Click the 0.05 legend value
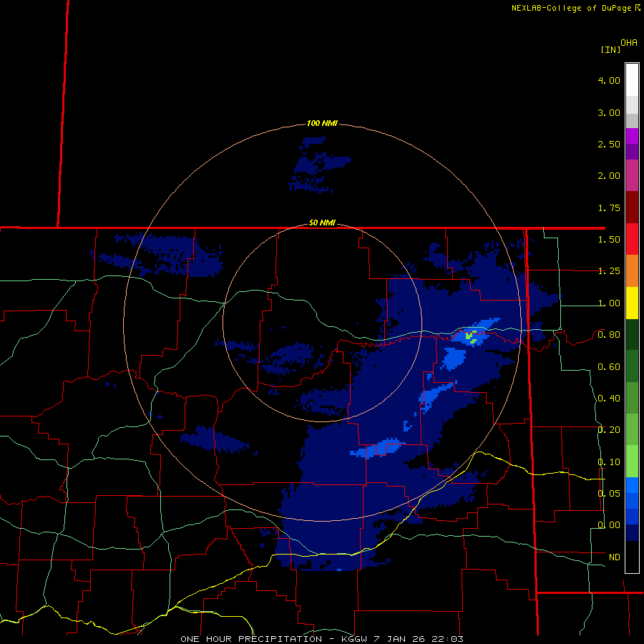644x644 pixels. coord(609,493)
